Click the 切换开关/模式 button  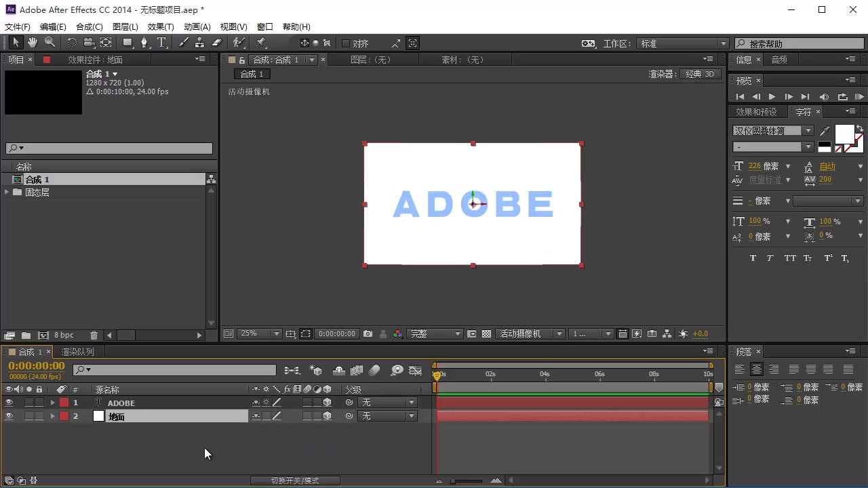pyautogui.click(x=295, y=481)
